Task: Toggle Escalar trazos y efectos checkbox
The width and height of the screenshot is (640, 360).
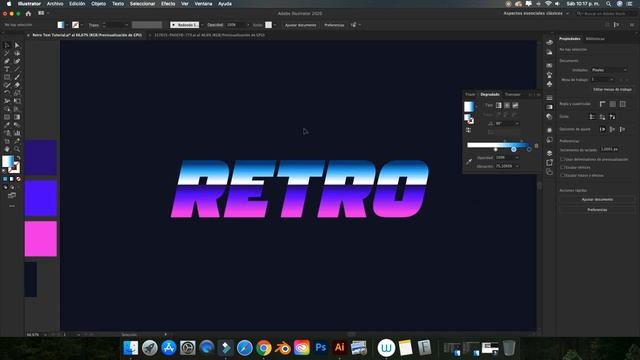Action: pyautogui.click(x=562, y=176)
